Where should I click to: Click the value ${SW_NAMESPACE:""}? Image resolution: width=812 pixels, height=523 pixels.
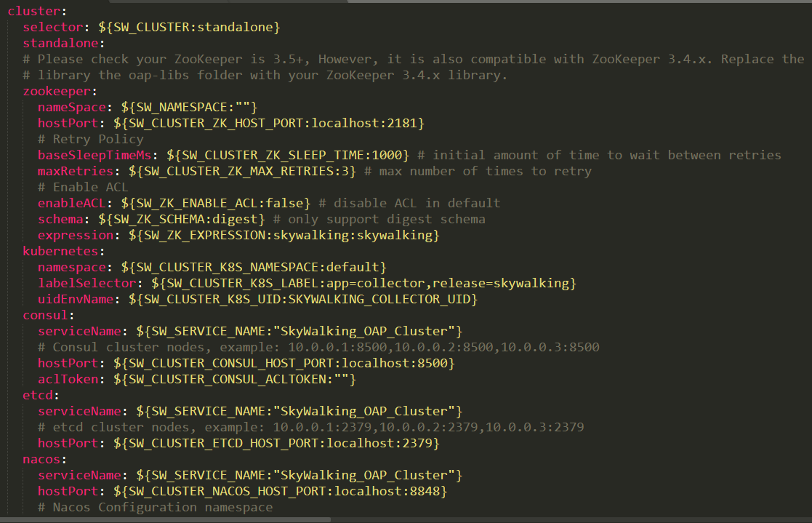pos(189,108)
